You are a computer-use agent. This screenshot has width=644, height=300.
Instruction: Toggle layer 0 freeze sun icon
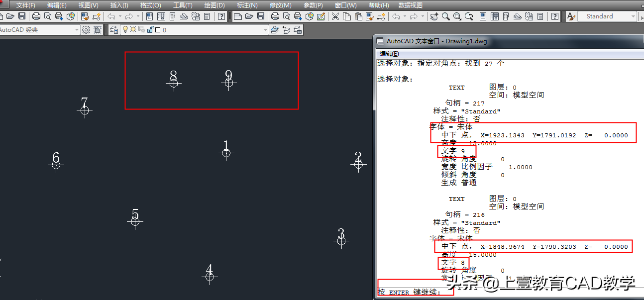[x=133, y=29]
